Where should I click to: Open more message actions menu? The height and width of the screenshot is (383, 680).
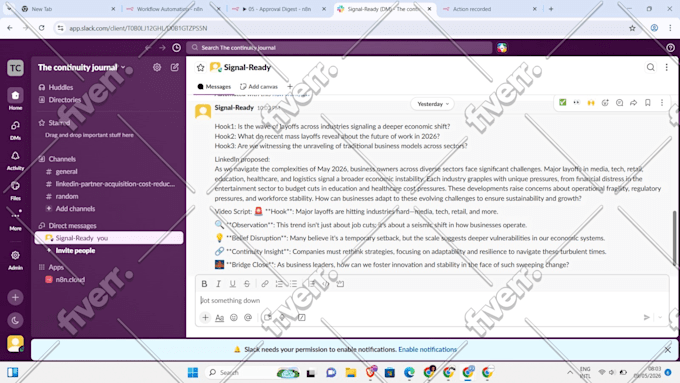[662, 103]
